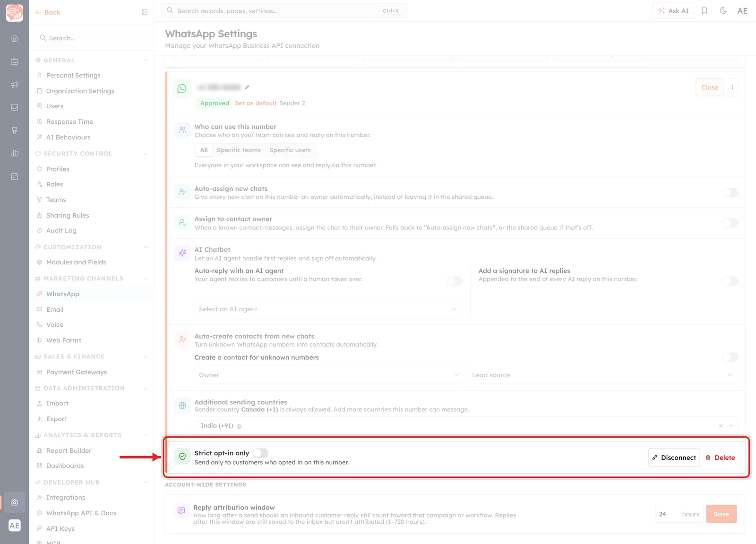This screenshot has width=756, height=544.
Task: Collapse the General section
Action: point(146,60)
